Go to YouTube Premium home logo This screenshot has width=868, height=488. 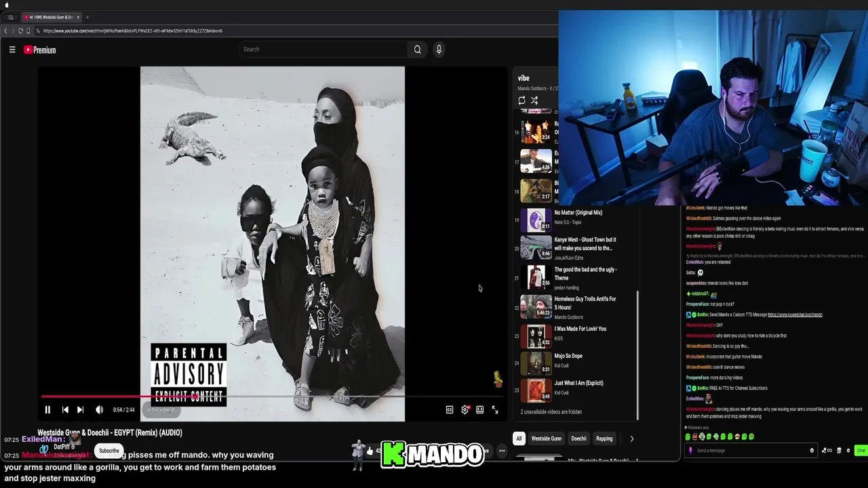40,49
